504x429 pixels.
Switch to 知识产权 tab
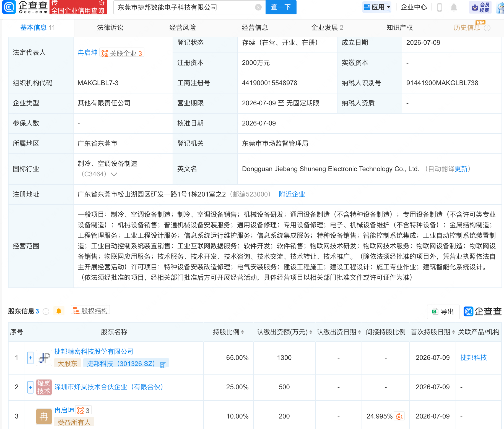coord(399,28)
